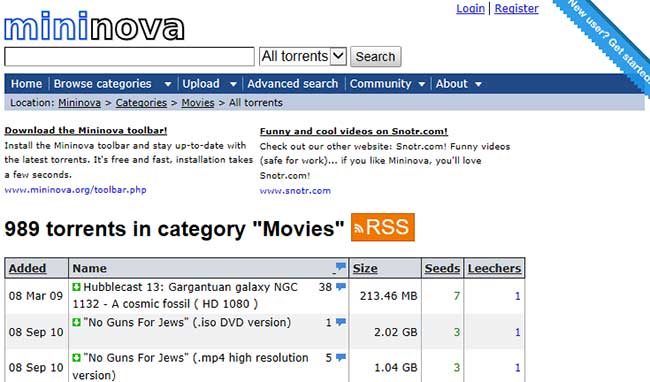Follow Mininova breadcrumb link
This screenshot has width=650, height=382.
[x=79, y=103]
